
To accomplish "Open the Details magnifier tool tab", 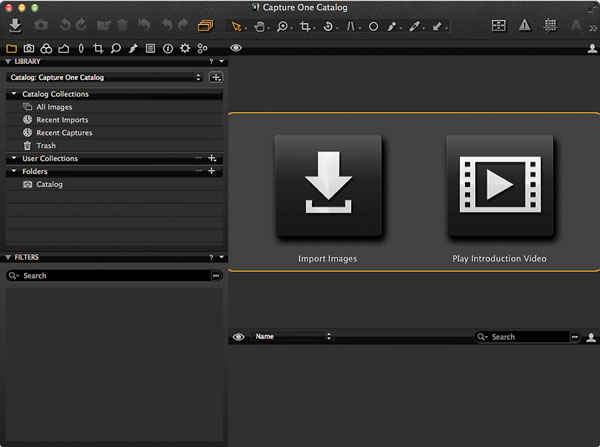I will (116, 49).
